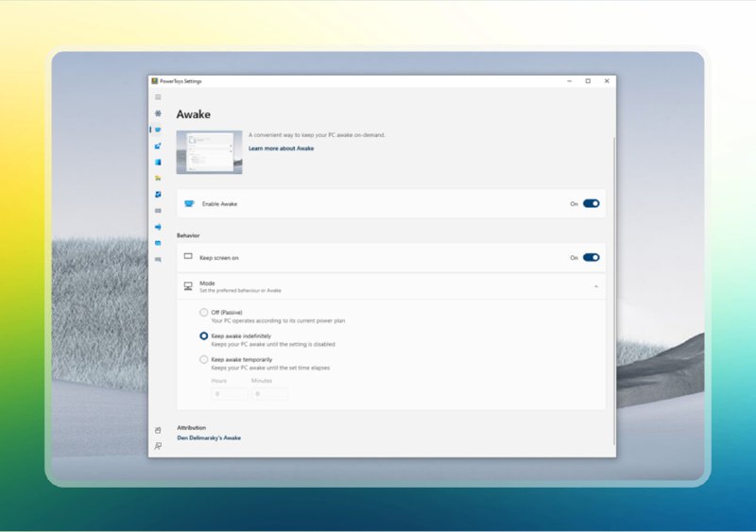756x532 pixels.
Task: Open the hamburger navigation menu
Action: click(158, 97)
